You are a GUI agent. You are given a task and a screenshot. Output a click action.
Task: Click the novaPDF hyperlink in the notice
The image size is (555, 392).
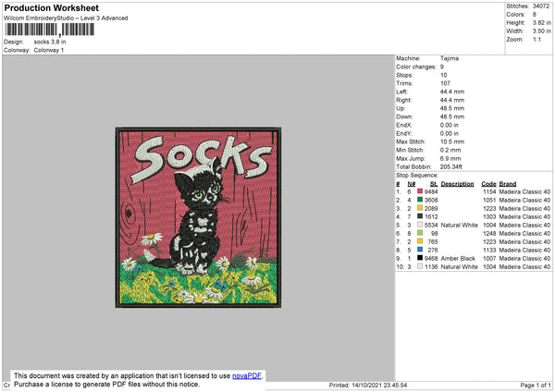[248, 376]
